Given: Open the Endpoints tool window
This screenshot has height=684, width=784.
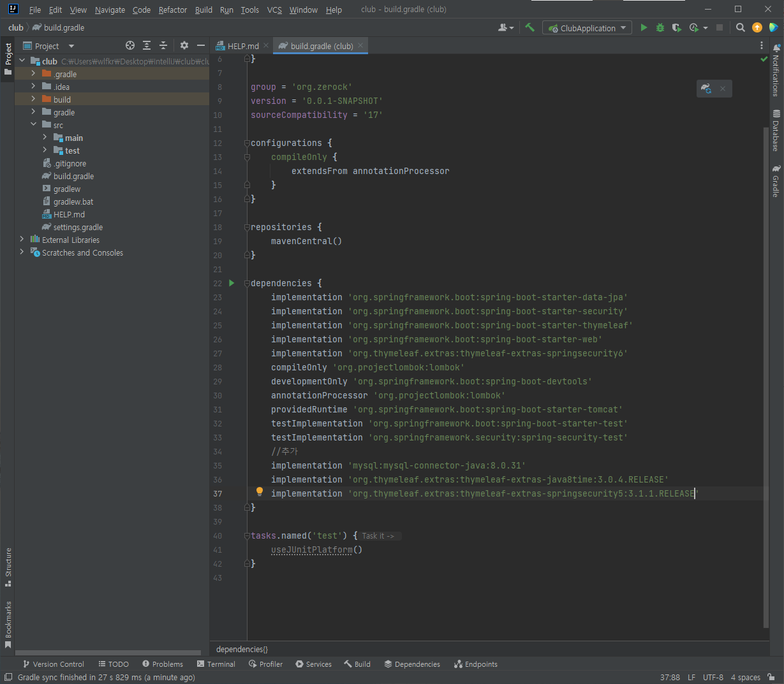Looking at the screenshot, I should point(476,664).
